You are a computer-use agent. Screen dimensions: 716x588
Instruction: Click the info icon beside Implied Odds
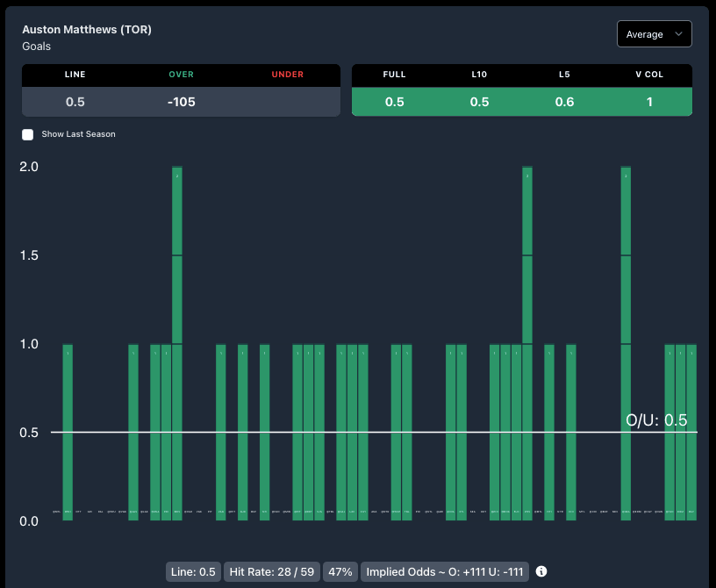tap(541, 571)
